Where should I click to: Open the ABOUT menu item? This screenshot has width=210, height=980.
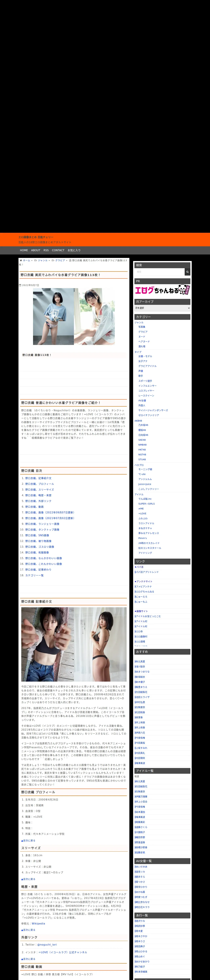coord(36,250)
